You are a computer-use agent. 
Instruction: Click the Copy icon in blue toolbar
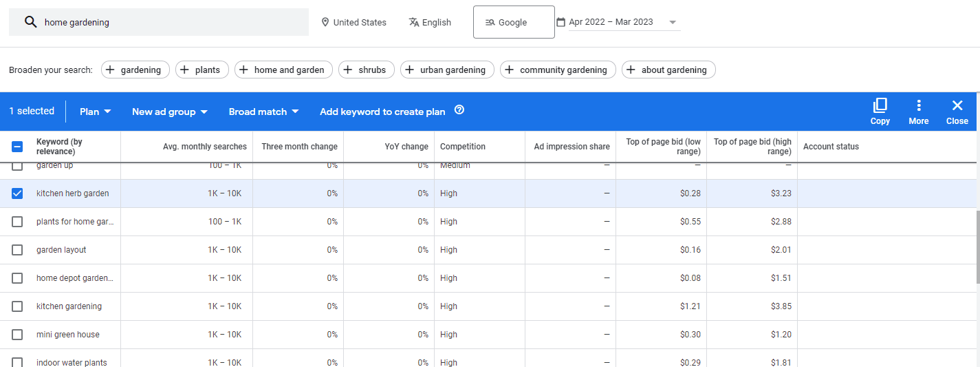(880, 105)
